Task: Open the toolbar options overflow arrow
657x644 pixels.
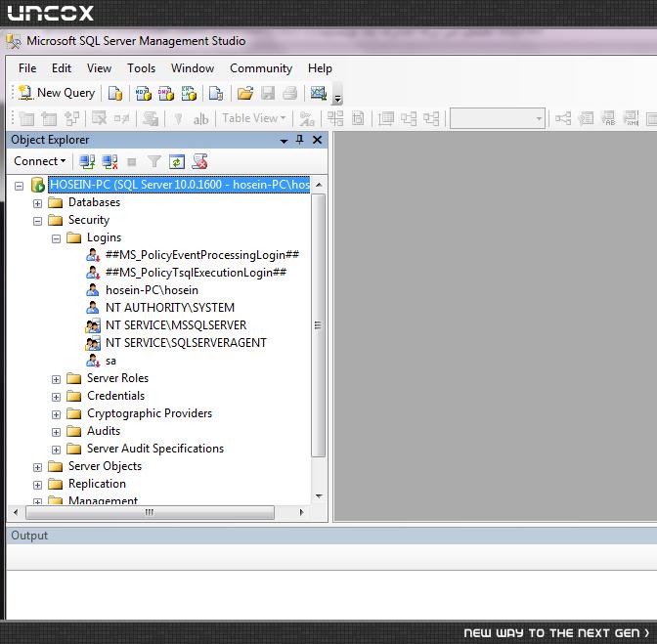Action: (x=337, y=99)
